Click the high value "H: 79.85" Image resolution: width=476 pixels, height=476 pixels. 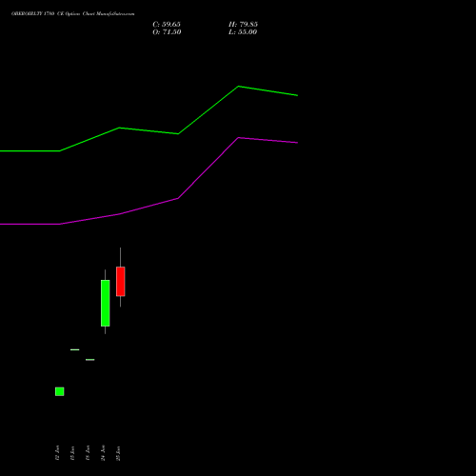[x=243, y=25]
